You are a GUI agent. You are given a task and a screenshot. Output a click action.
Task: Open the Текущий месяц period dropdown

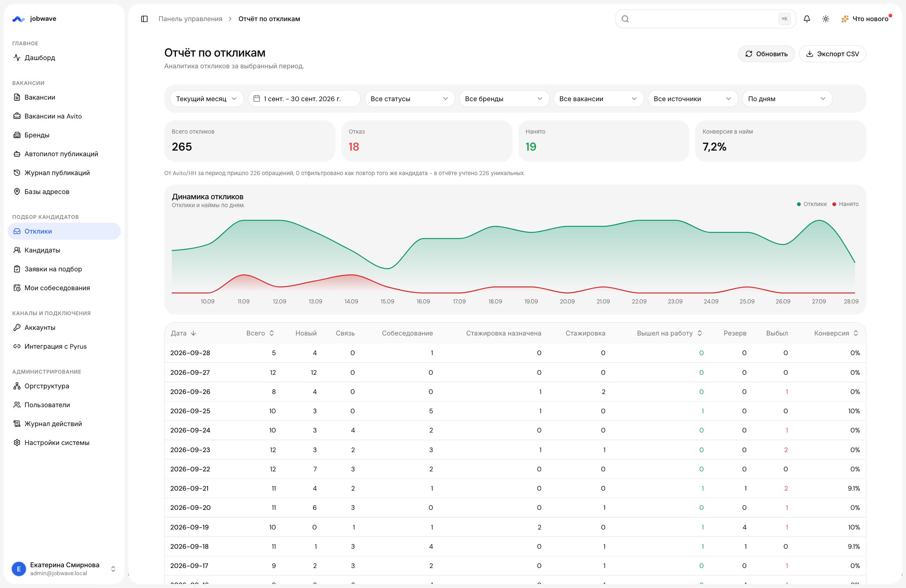tap(207, 99)
